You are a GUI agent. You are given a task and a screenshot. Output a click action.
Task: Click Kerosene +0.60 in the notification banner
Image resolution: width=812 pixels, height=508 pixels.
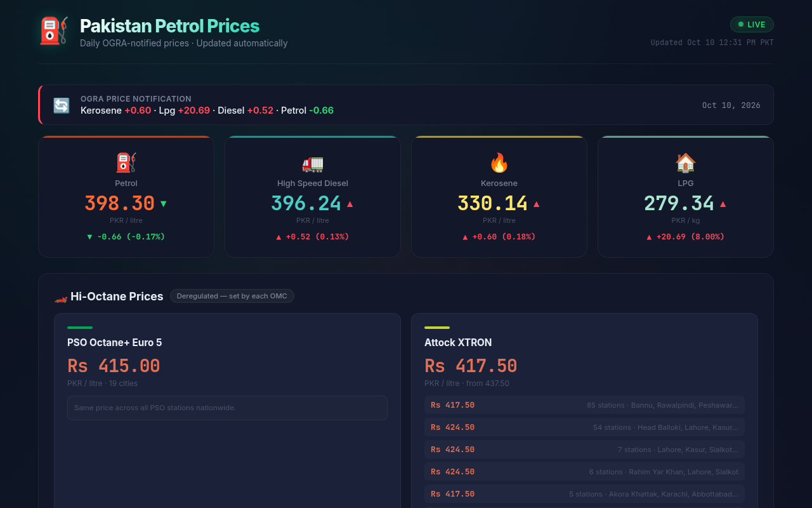pos(116,110)
